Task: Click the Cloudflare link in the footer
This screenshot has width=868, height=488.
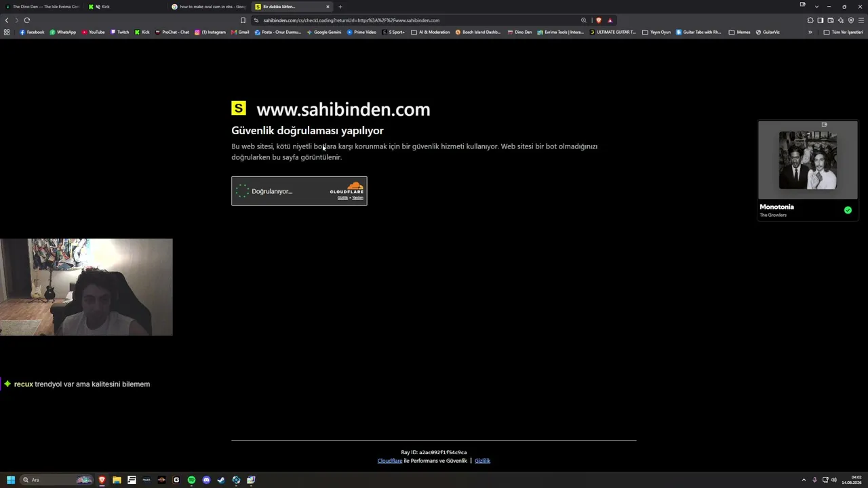Action: pos(390,461)
